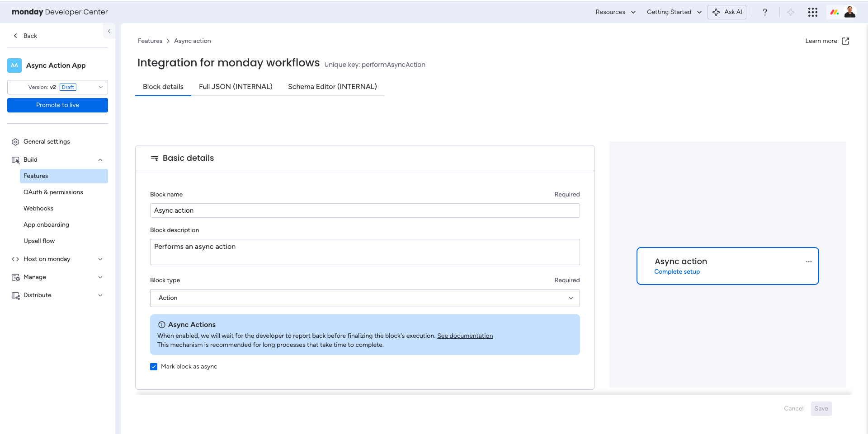Collapse the sidebar with chevron handle
868x434 pixels.
pyautogui.click(x=109, y=31)
